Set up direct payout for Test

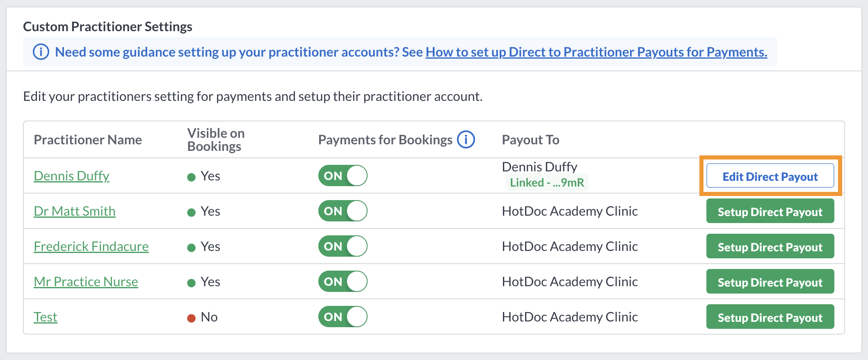pyautogui.click(x=770, y=317)
